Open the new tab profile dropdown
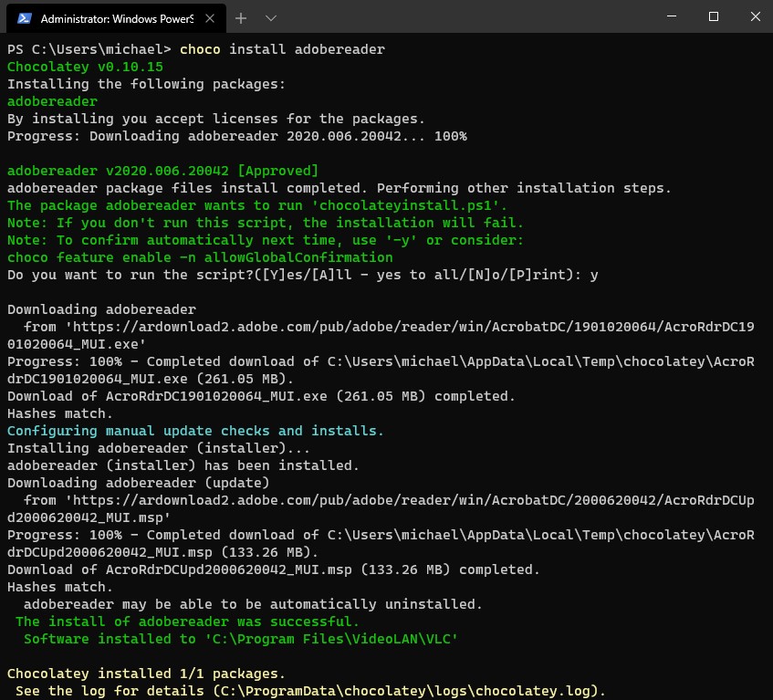The height and width of the screenshot is (700, 773). (271, 18)
